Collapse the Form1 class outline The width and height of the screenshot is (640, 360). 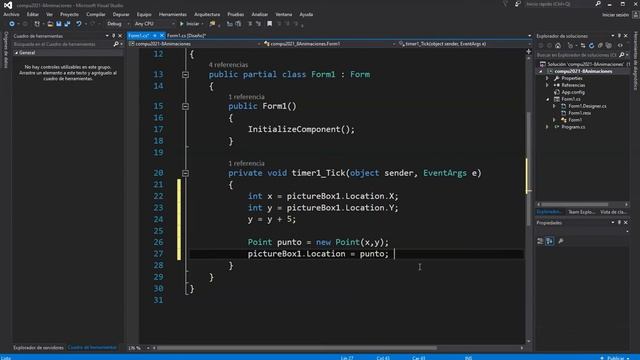185,75
